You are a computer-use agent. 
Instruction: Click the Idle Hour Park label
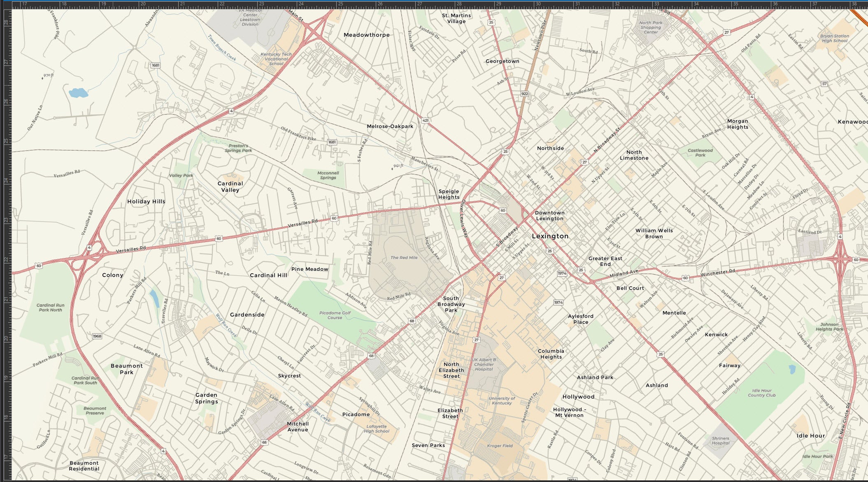click(x=817, y=456)
